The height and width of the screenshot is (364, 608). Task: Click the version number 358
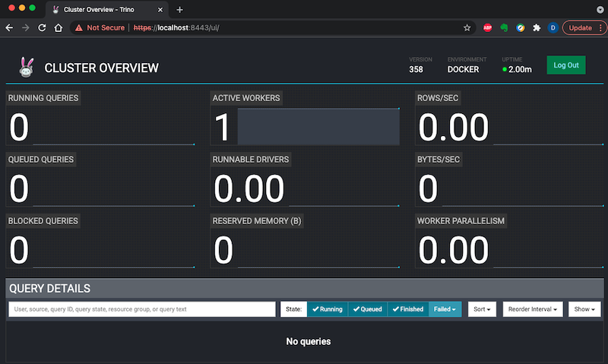pos(416,69)
